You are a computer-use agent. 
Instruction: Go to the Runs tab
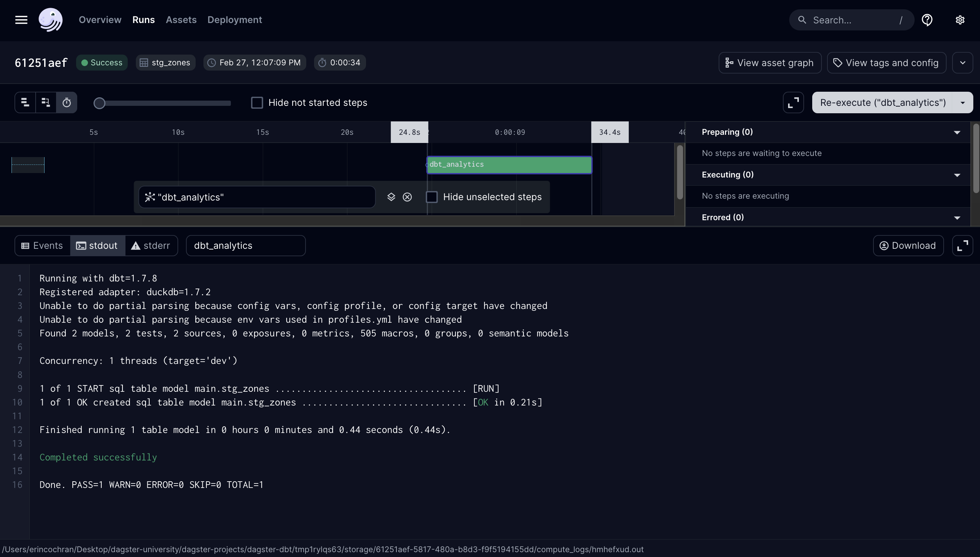(143, 20)
